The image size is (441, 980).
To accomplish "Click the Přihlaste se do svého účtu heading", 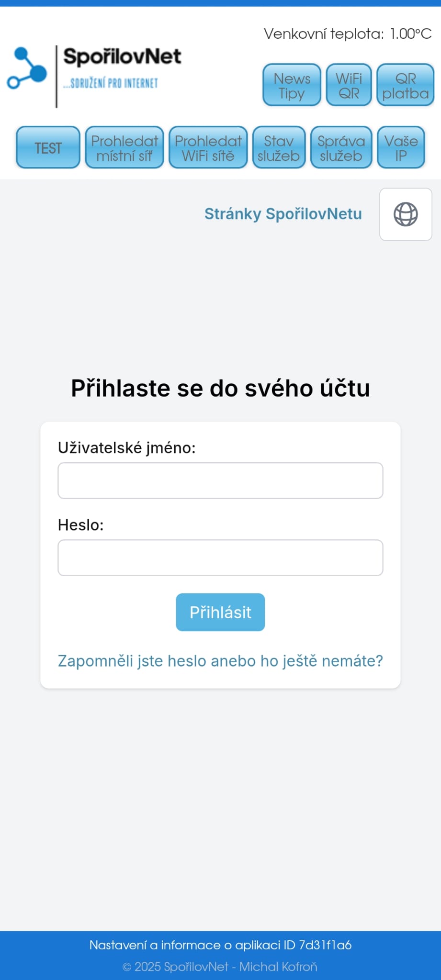I will (220, 388).
